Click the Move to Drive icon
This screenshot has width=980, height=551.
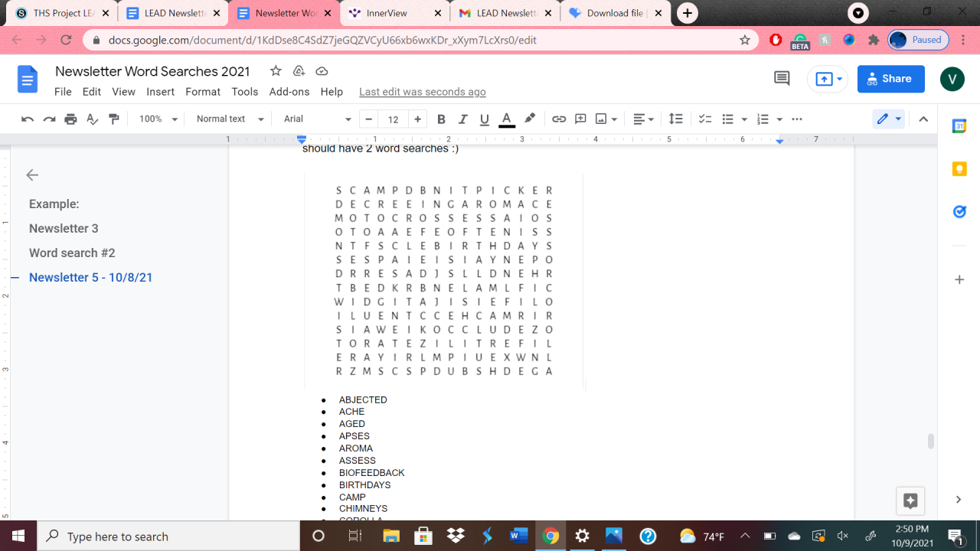coord(299,71)
